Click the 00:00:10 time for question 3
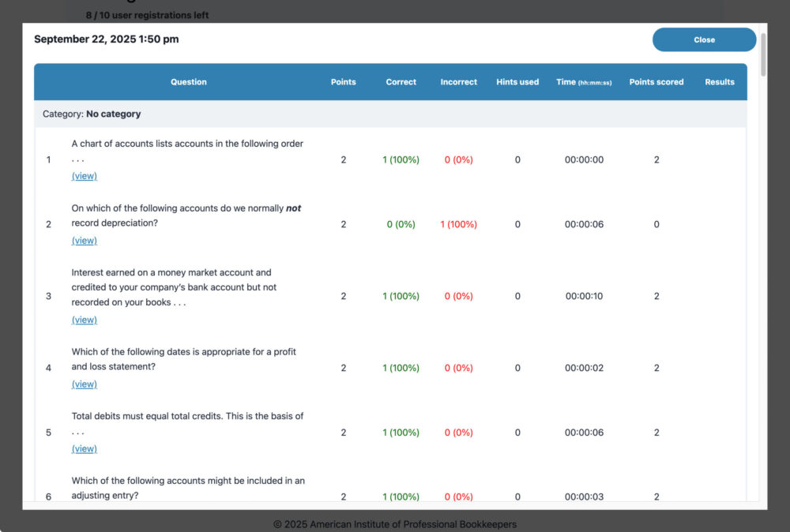Image resolution: width=790 pixels, height=532 pixels. click(584, 296)
